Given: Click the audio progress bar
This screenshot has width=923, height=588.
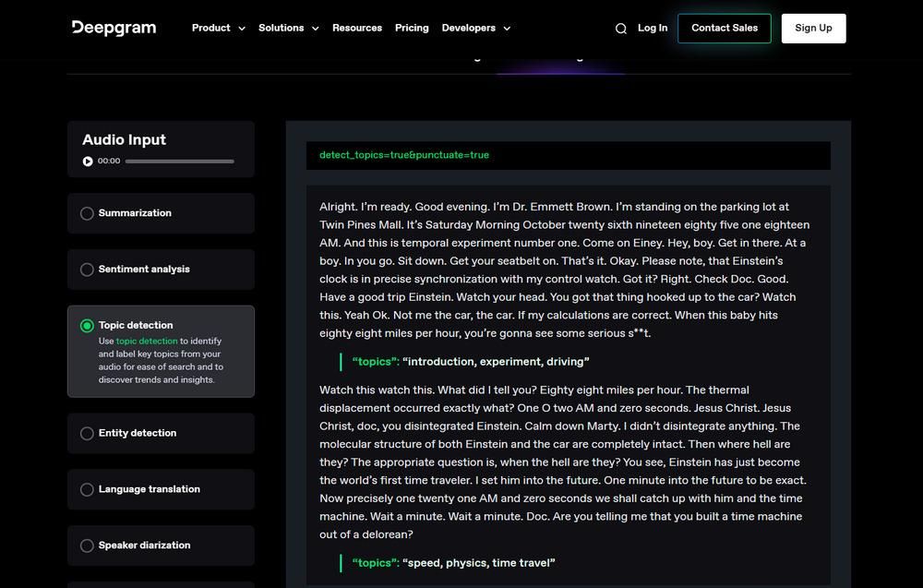Looking at the screenshot, I should point(180,162).
